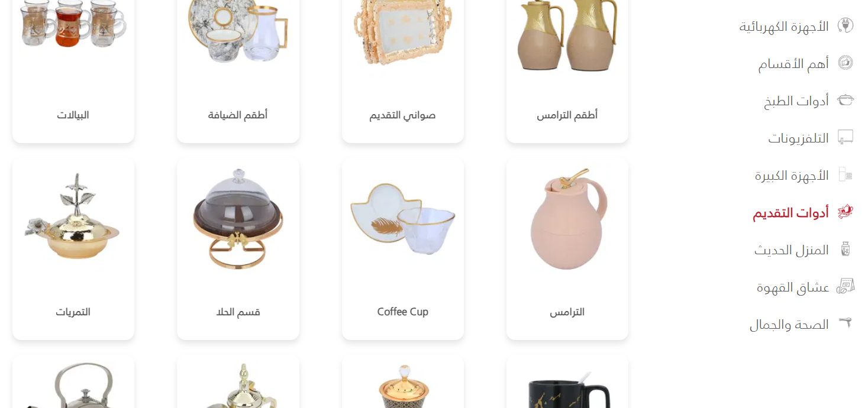Click the electrical appliances plug icon
The image size is (868, 408).
point(846,26)
